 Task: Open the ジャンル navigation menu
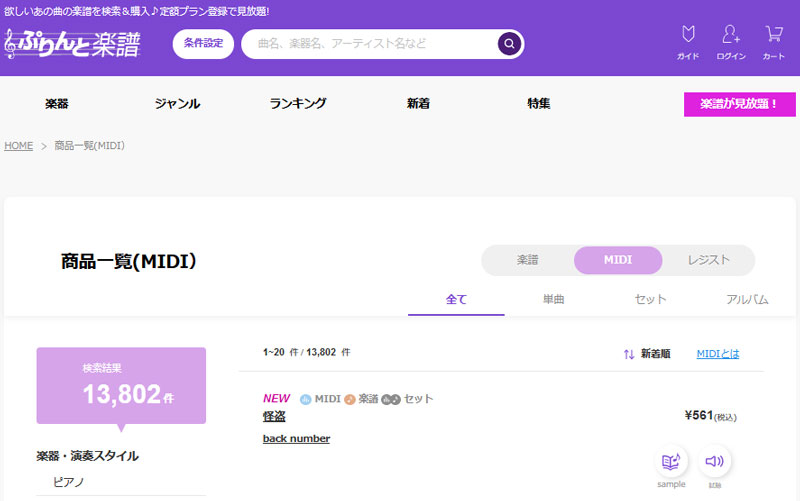(178, 104)
